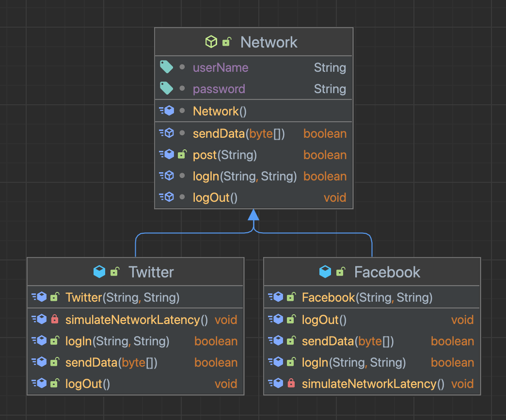Screen dimensions: 506x420
Task: Click the class icon beside Twitter title
Action: tap(99, 272)
